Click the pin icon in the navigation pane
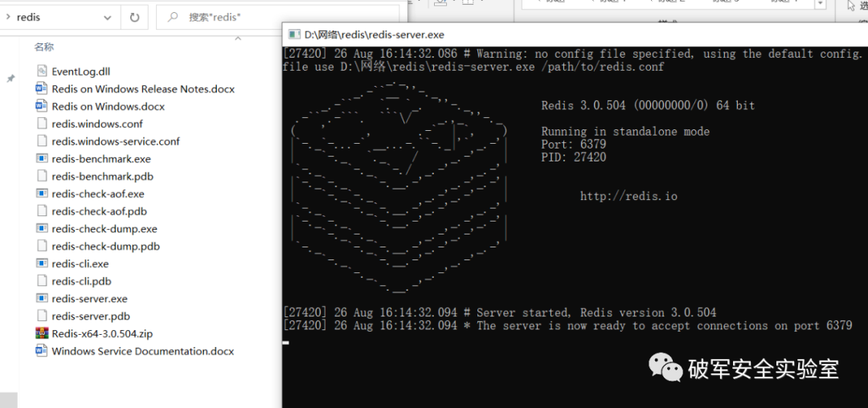Screen dimensions: 868x408 click(10, 79)
